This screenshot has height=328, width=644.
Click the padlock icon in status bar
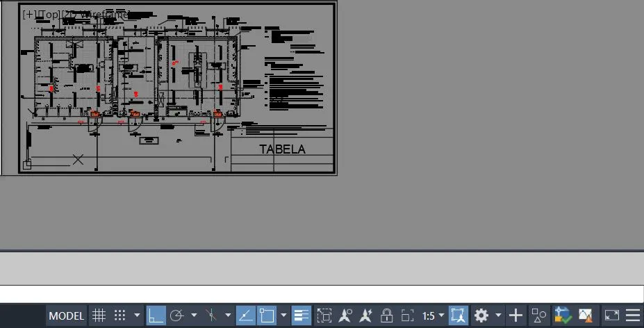click(x=388, y=316)
